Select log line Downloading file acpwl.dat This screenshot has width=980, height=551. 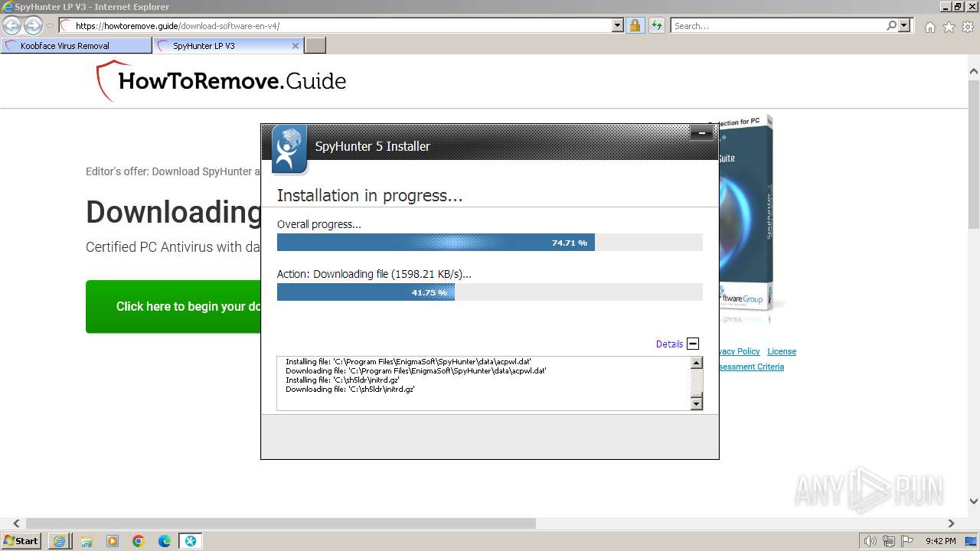(416, 371)
